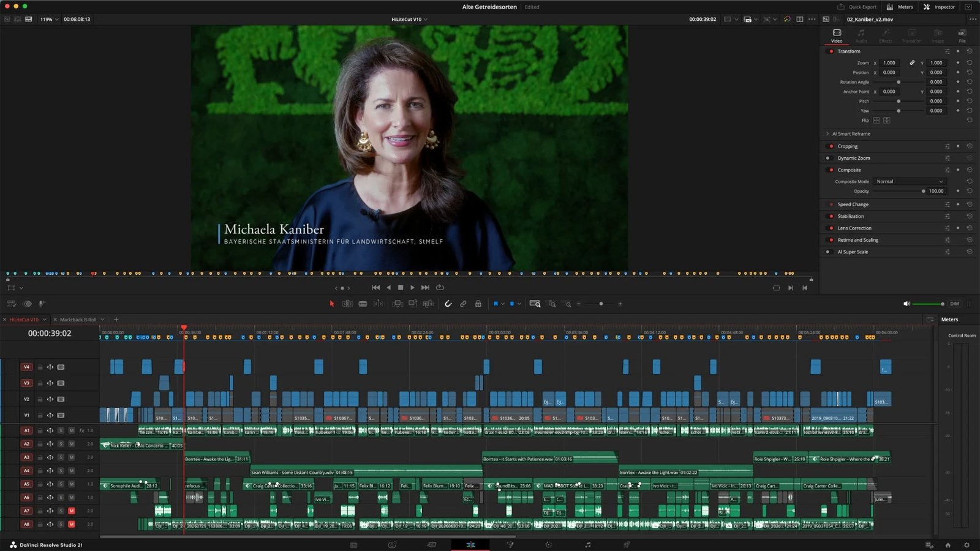Screen dimensions: 980x551
Task: Click the Zoom X value field
Action: click(x=890, y=62)
